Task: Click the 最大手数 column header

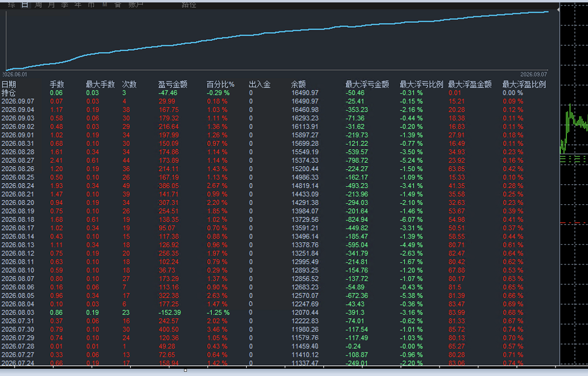Action: point(100,84)
